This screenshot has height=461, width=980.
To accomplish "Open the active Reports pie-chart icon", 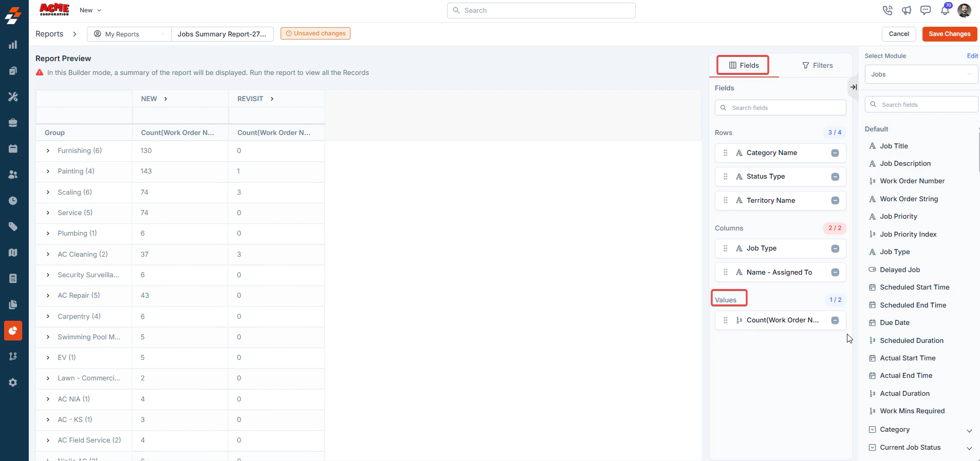I will (x=13, y=331).
